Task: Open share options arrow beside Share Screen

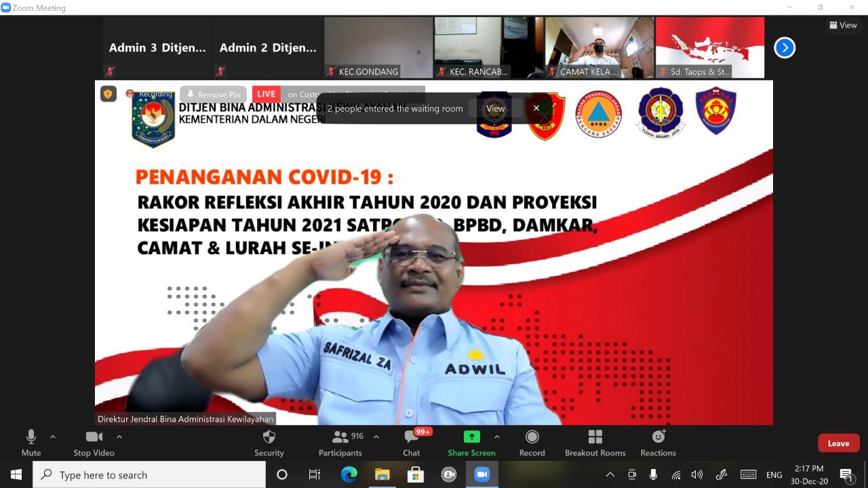Action: point(497,437)
